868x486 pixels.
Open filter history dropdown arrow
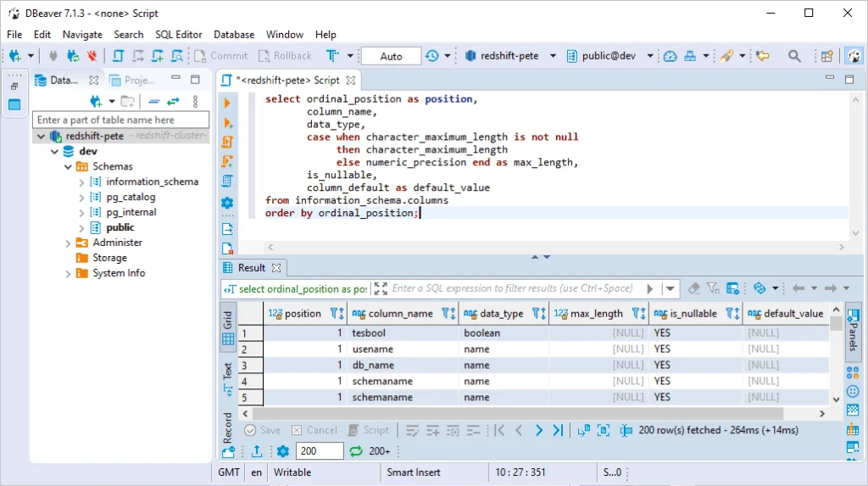[670, 288]
